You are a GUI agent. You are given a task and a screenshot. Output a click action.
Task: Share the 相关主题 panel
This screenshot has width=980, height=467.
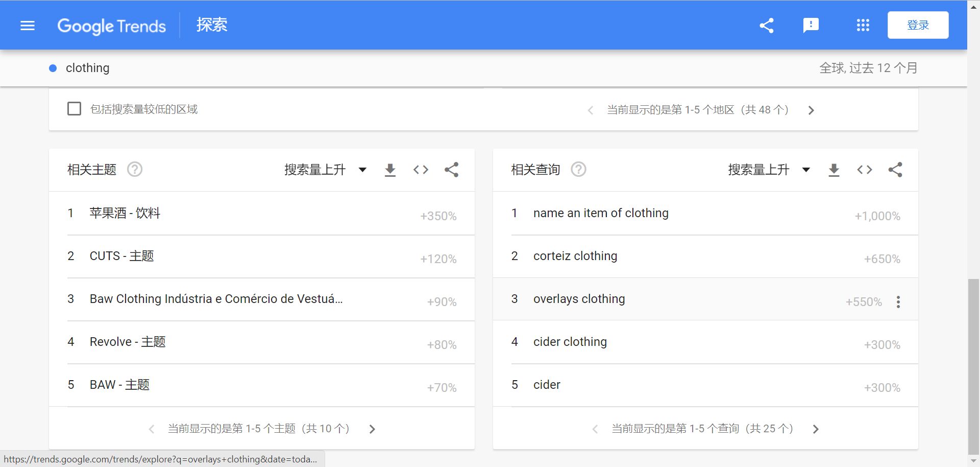[451, 170]
